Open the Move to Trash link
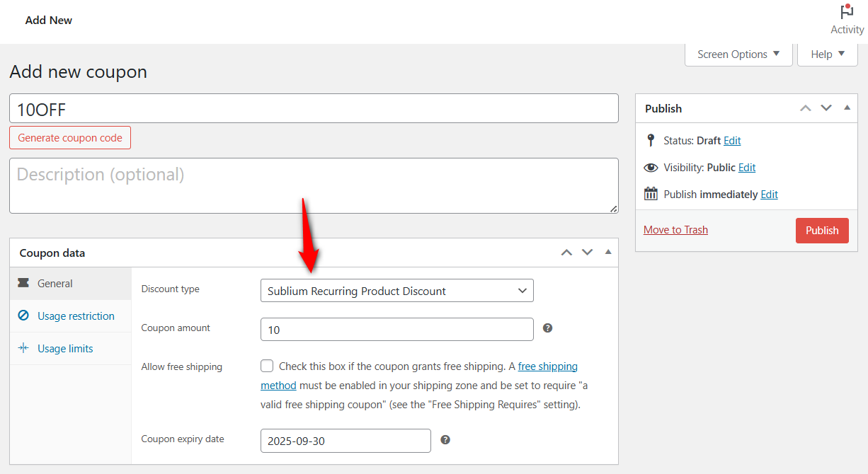Screen dimensions: 868x474 [x=675, y=229]
